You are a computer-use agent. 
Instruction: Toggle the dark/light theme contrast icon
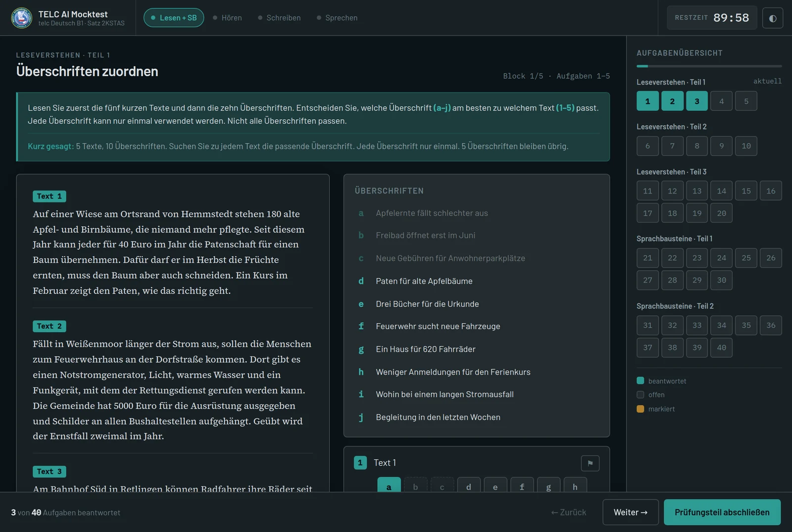click(x=772, y=18)
